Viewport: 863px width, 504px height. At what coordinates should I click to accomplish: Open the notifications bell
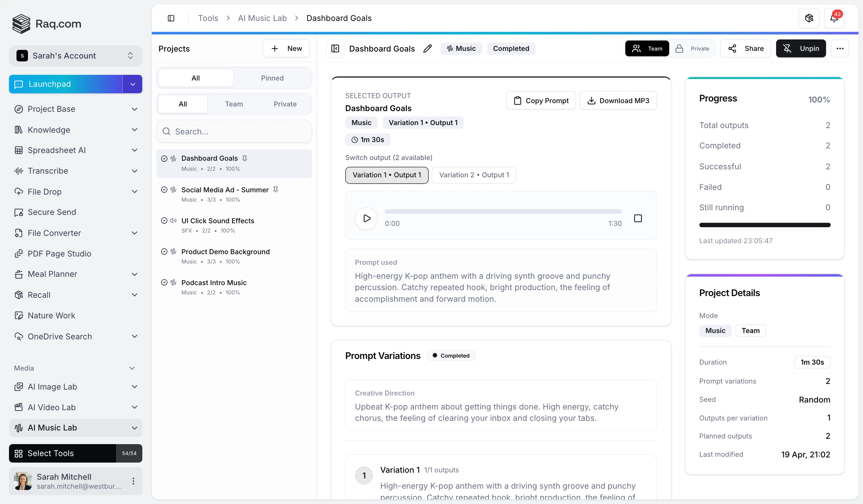834,18
